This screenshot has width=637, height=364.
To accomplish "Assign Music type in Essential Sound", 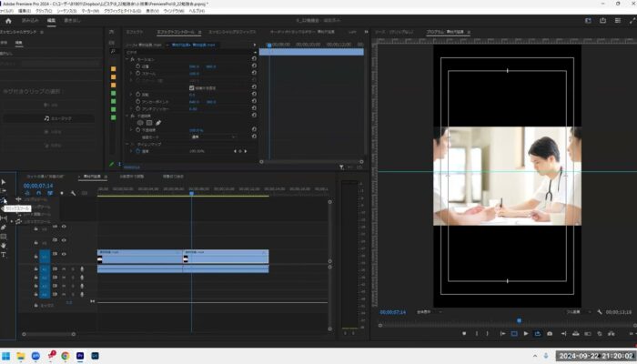I will 49,118.
